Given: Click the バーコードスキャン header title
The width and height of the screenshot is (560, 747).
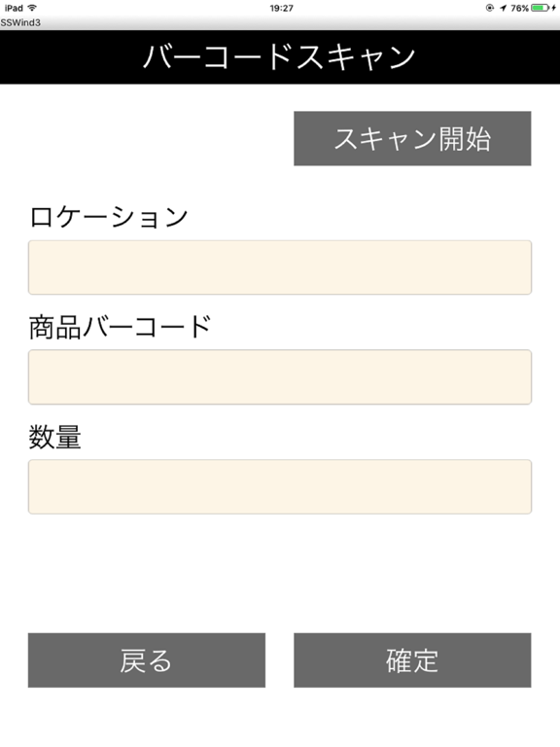Looking at the screenshot, I should click(x=280, y=56).
